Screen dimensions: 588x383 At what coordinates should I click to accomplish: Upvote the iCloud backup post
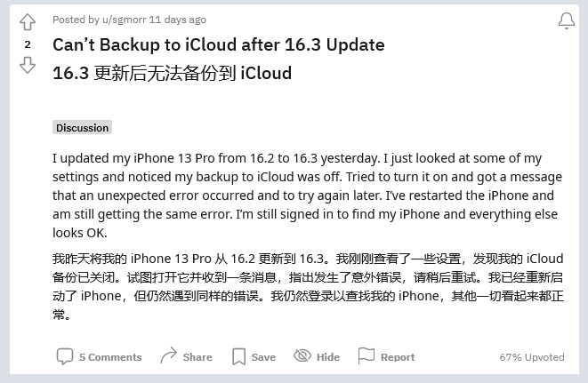pos(28,22)
